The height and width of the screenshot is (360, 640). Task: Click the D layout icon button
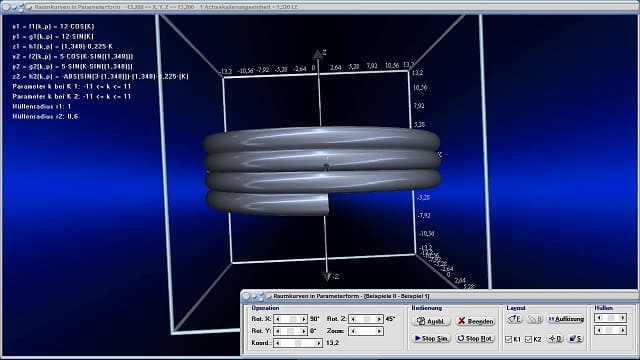556,338
